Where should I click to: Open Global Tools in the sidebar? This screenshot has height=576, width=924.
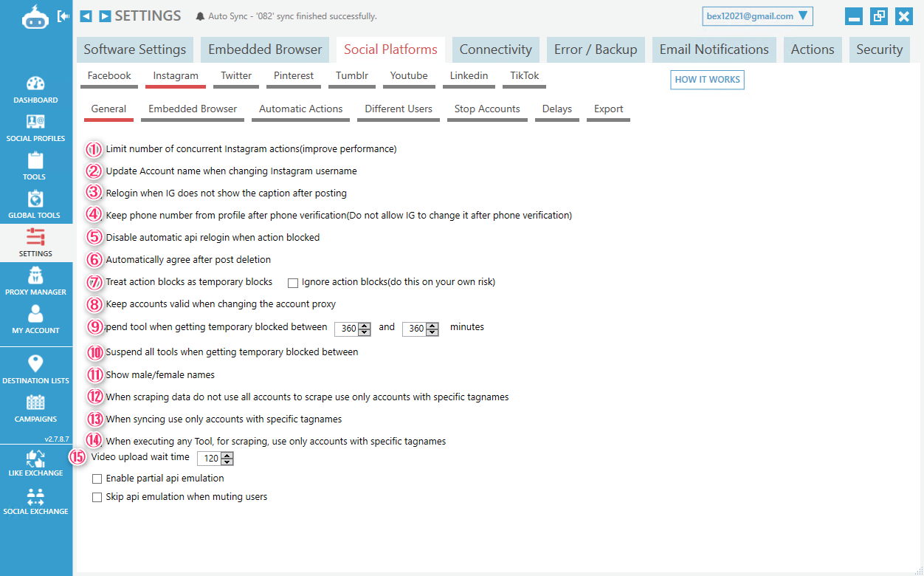[x=35, y=205]
